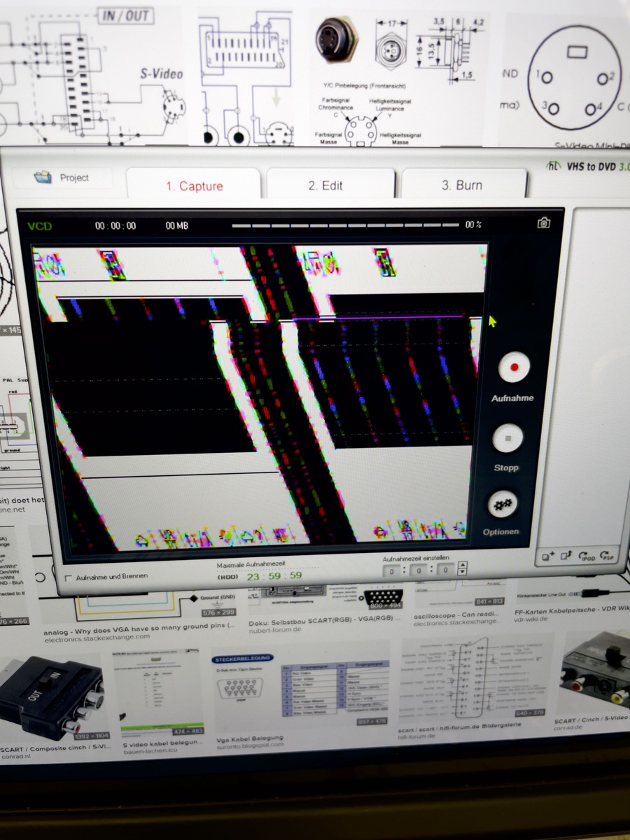
Task: Open the S video kabel belegung image
Action: click(x=158, y=693)
